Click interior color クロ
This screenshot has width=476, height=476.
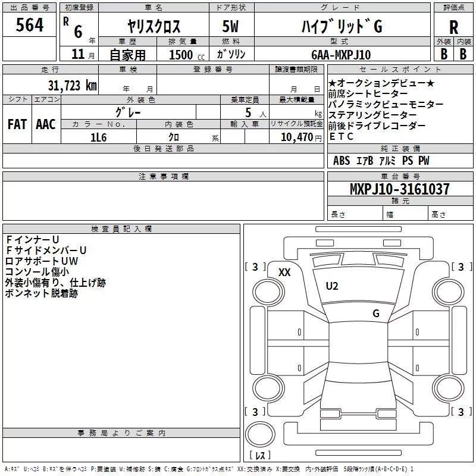click(174, 137)
